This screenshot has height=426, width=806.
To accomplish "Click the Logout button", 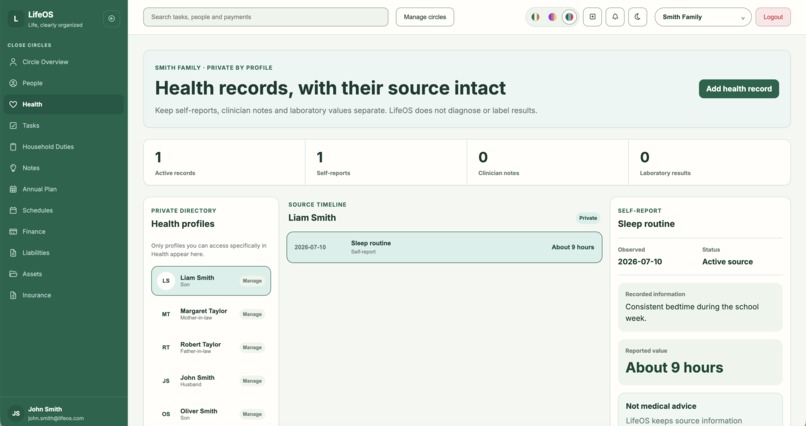I will coord(773,17).
